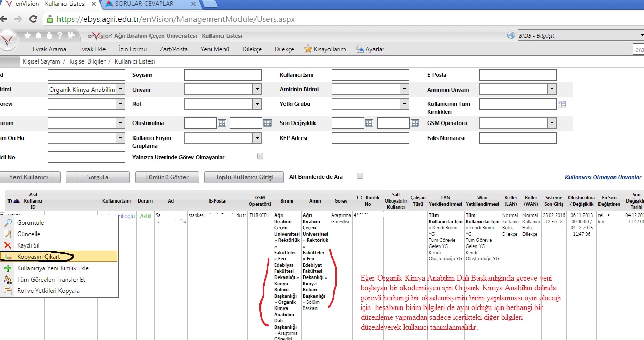This screenshot has width=644, height=340.
Task: Click the home icon in enVision header
Action: pyautogui.click(x=39, y=36)
